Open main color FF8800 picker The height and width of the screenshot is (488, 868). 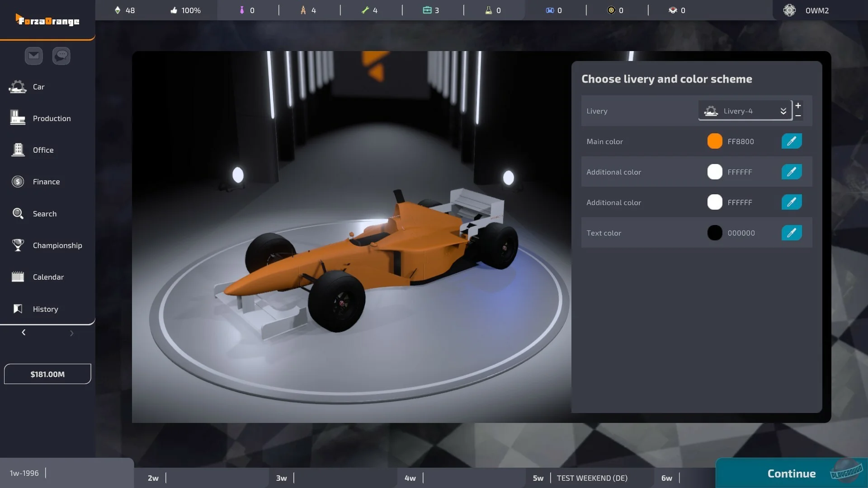(791, 141)
